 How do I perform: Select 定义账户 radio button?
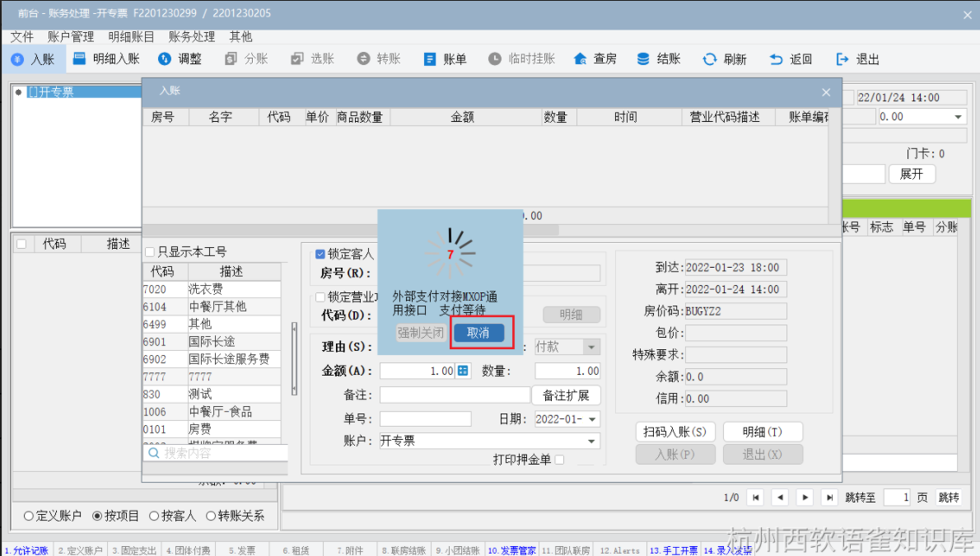(x=28, y=516)
